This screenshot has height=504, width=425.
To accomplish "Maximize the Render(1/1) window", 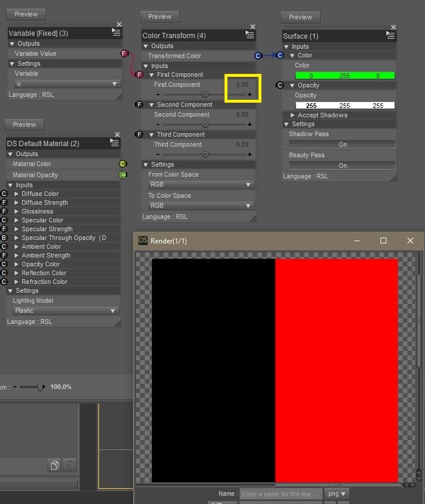I will pos(383,241).
